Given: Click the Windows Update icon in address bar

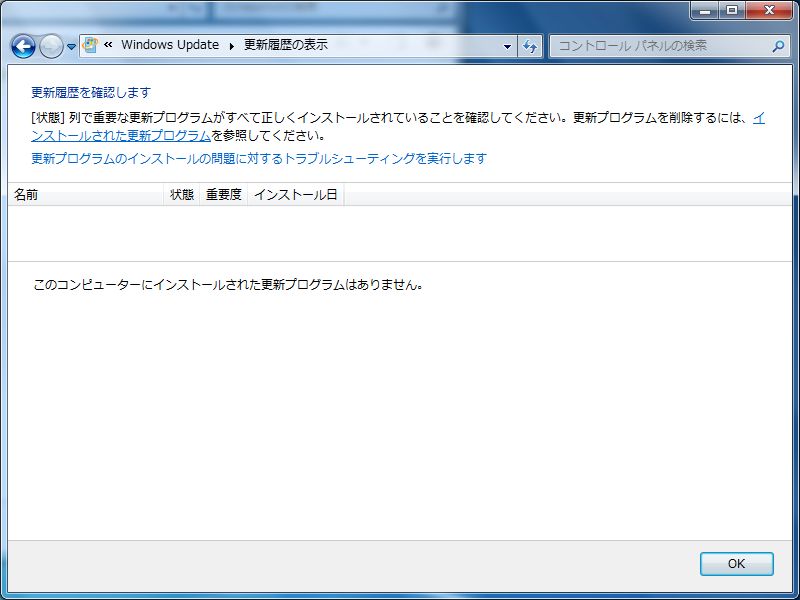Looking at the screenshot, I should point(90,45).
